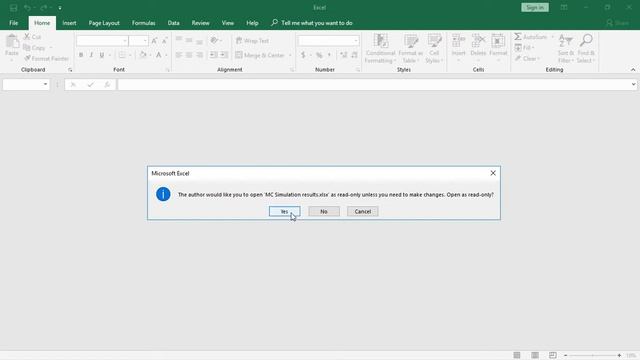Click the Fill Color icon
Screen dimensions: 640x360
[x=142, y=55]
